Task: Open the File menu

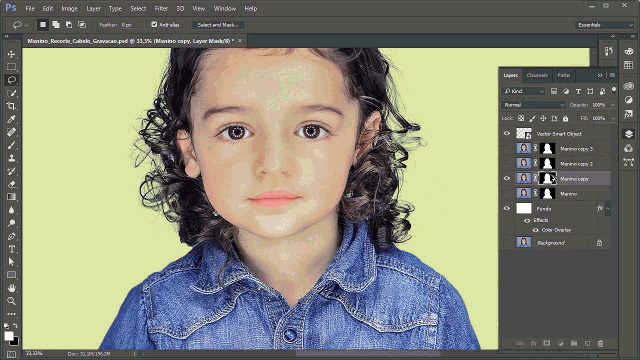Action: coord(30,8)
